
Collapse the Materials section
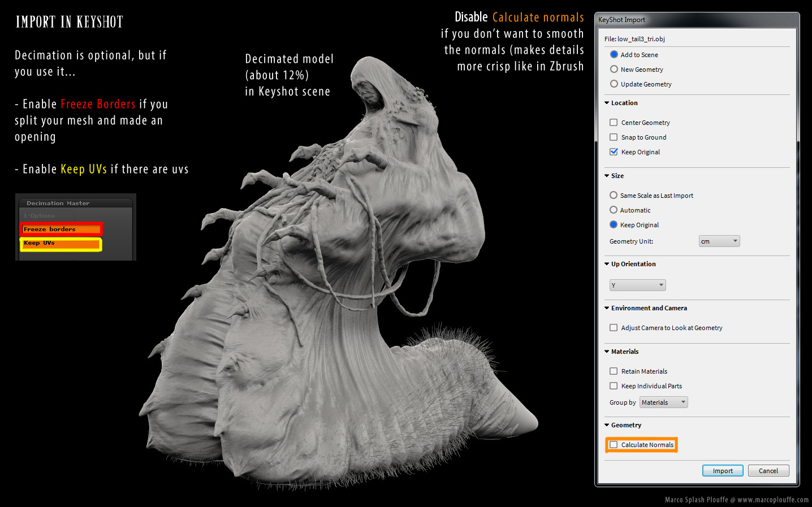click(607, 352)
